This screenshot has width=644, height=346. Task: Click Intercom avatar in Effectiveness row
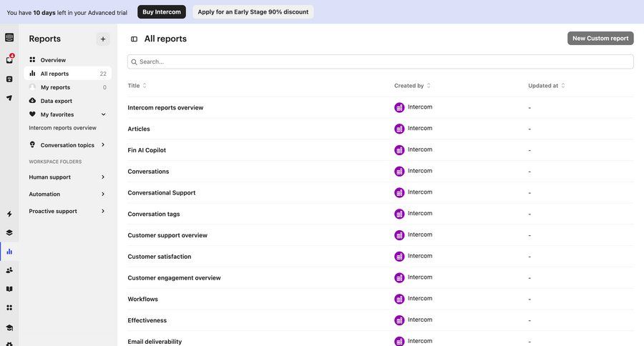coord(399,320)
